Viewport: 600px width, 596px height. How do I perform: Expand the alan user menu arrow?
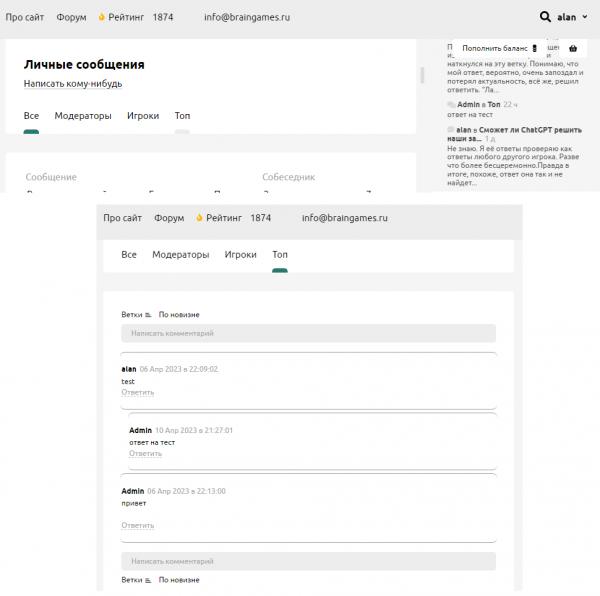click(585, 17)
